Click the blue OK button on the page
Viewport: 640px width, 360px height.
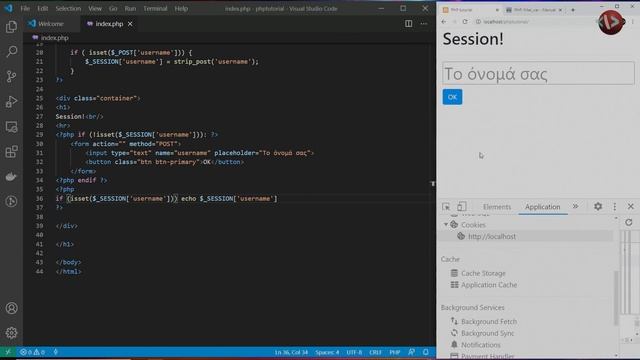click(x=452, y=97)
